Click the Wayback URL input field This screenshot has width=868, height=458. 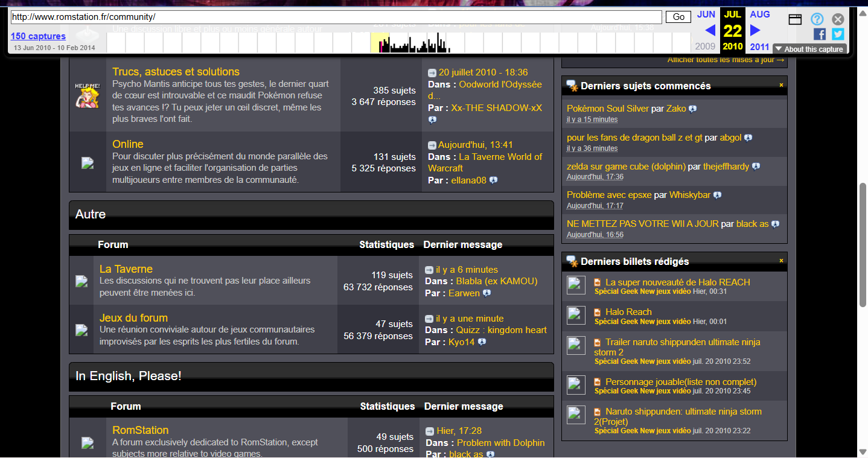336,17
